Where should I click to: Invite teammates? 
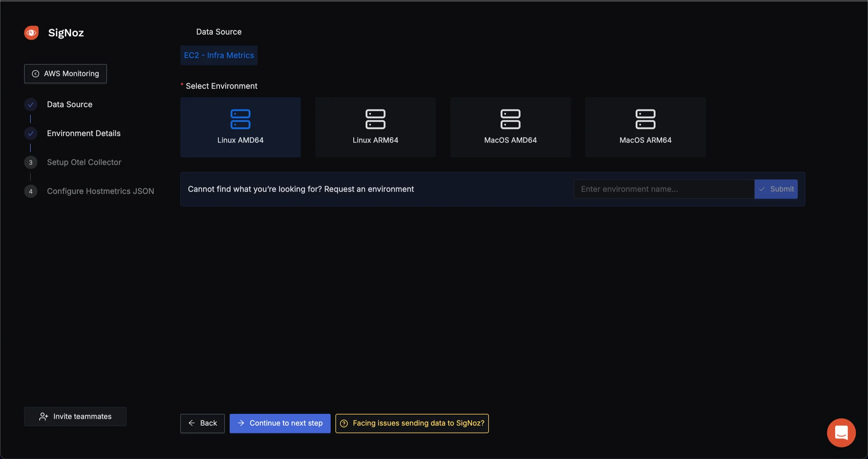[x=76, y=416]
